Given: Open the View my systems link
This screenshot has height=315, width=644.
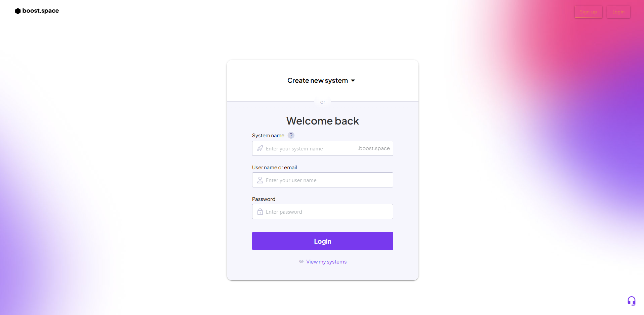Looking at the screenshot, I should (x=326, y=262).
